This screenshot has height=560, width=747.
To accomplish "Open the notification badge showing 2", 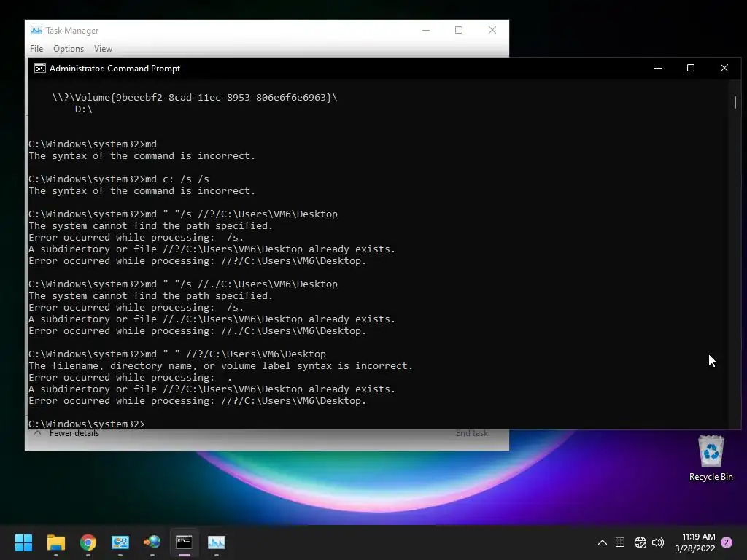I will pyautogui.click(x=727, y=542).
